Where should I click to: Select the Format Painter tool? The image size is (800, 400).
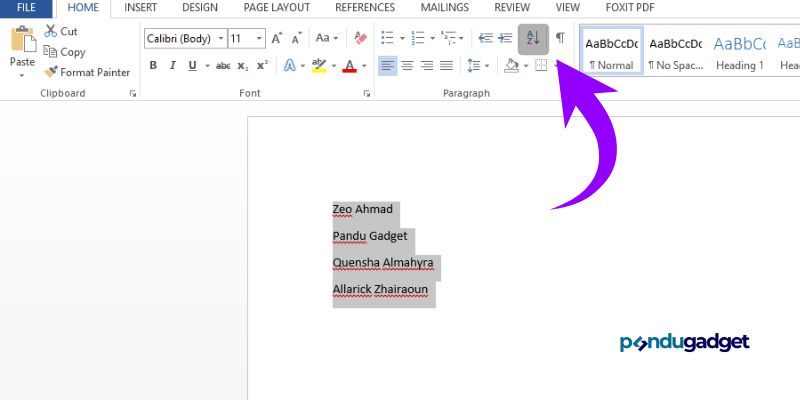tap(87, 72)
